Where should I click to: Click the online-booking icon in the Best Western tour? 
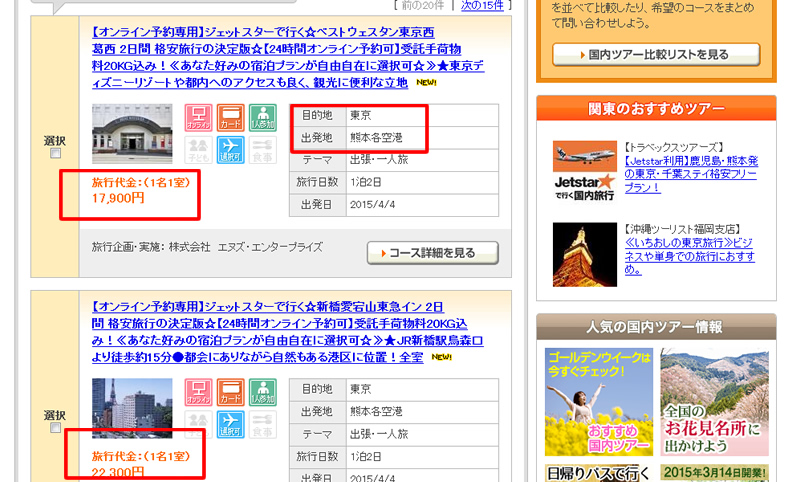[198, 118]
